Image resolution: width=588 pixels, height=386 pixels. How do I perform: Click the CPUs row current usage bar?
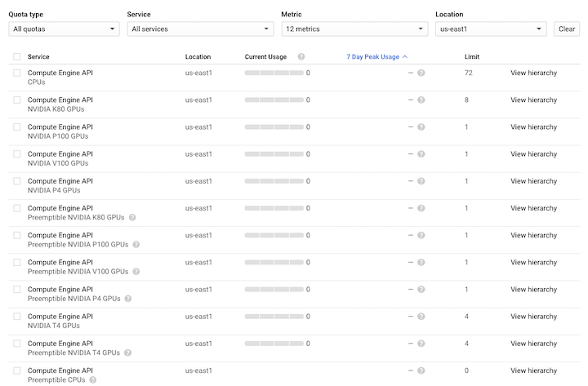click(x=274, y=73)
